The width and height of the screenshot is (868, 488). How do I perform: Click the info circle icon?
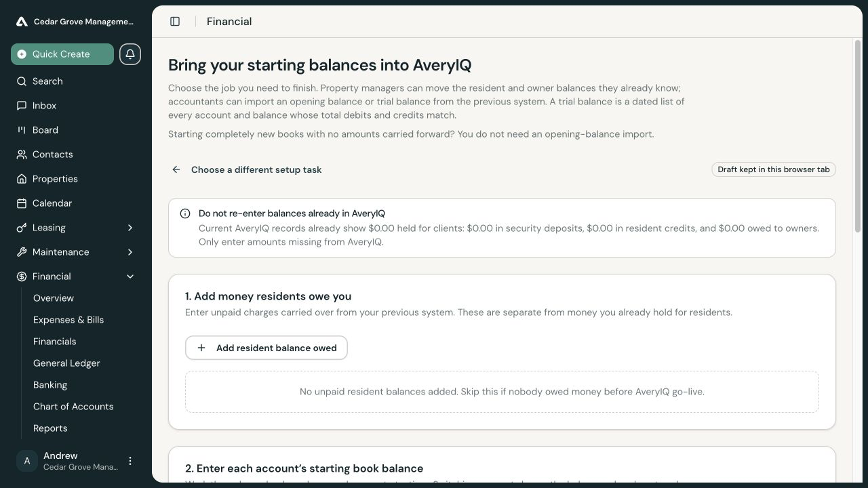tap(185, 213)
